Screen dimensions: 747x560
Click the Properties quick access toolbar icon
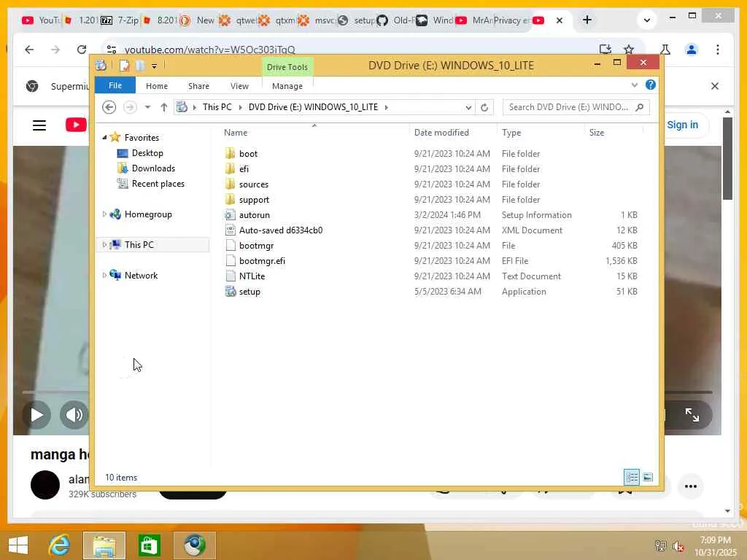point(124,65)
